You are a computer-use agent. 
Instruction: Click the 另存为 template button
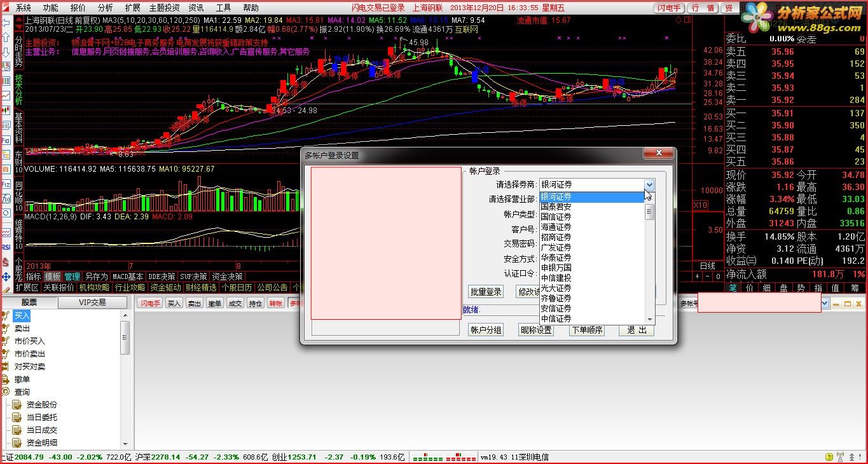click(97, 276)
